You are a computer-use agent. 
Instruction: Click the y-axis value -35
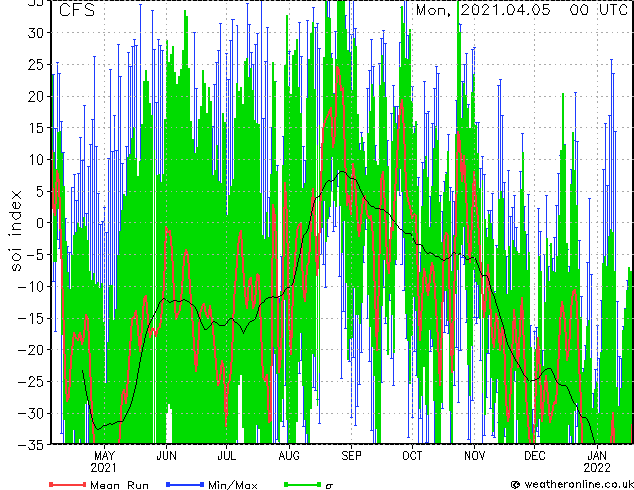(x=32, y=444)
